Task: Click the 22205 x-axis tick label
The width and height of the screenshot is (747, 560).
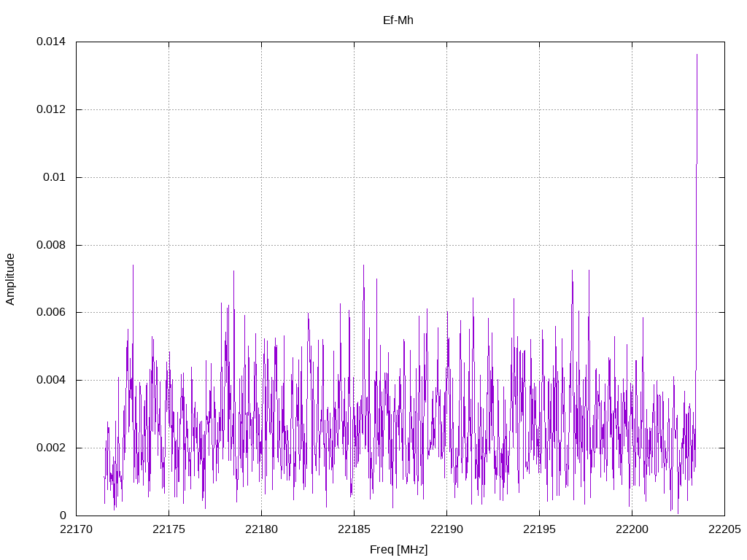Action: tap(724, 529)
